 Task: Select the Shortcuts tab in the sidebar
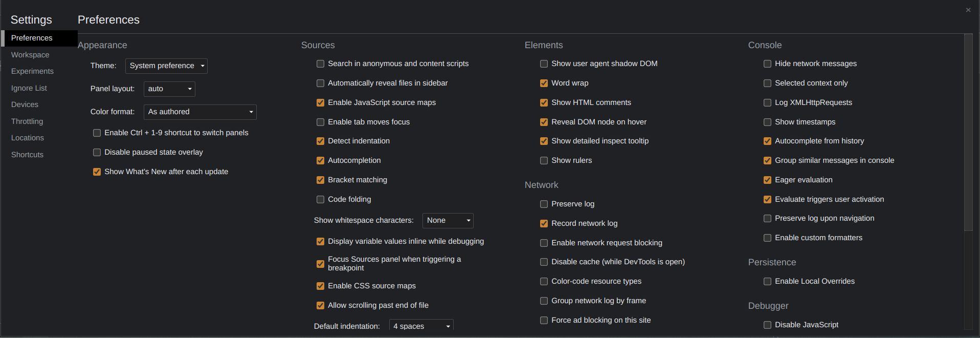[27, 155]
